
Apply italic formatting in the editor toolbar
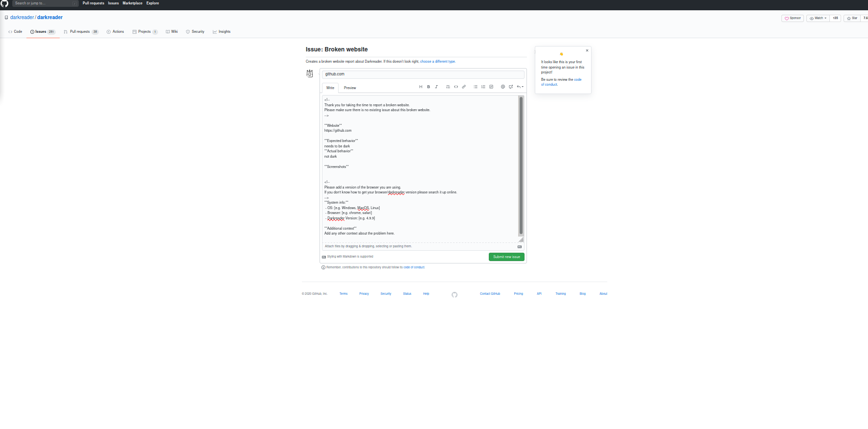click(436, 87)
